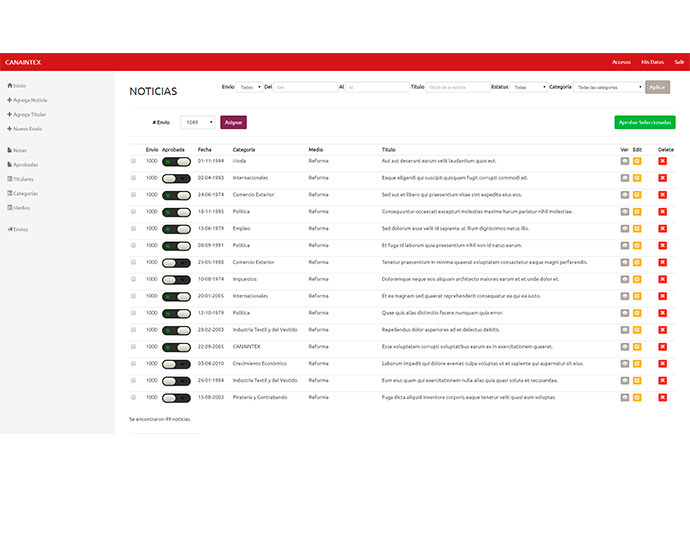Check the checkbox for the Empleo row
Screen dimensions: 690x544
tap(133, 229)
